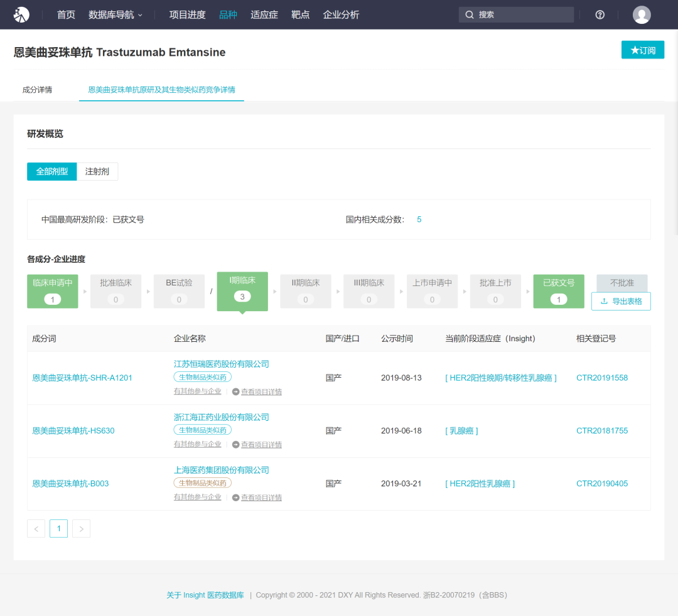Open 企业分析 in navigation bar
678x616 pixels.
point(341,14)
